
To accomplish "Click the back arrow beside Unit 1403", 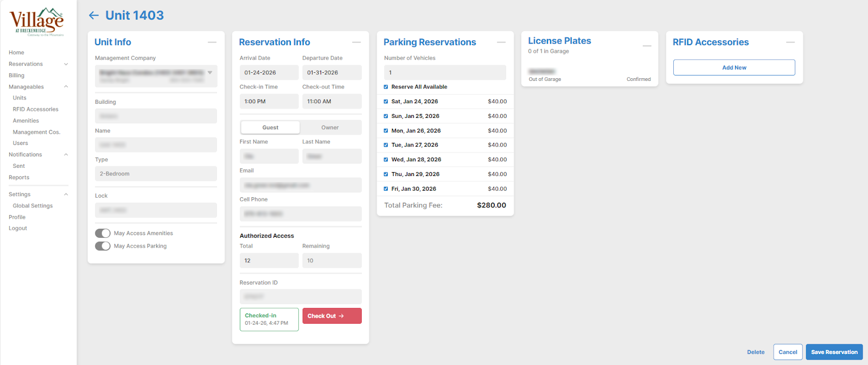I will 94,16.
